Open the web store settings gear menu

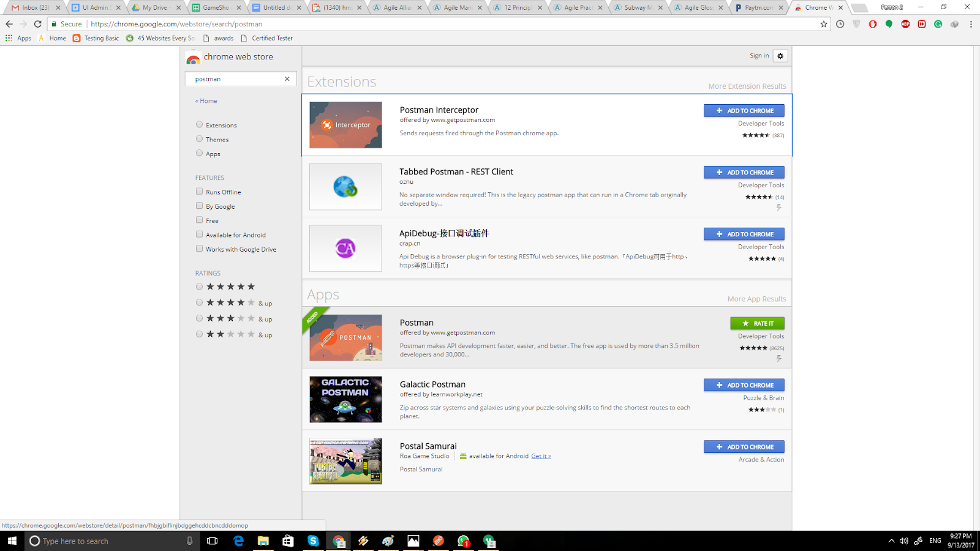pos(780,56)
